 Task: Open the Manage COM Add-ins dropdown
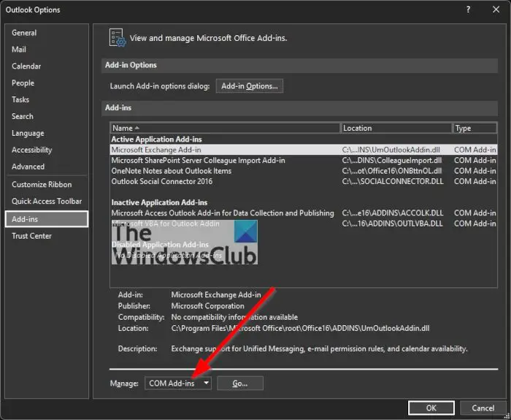pyautogui.click(x=178, y=383)
